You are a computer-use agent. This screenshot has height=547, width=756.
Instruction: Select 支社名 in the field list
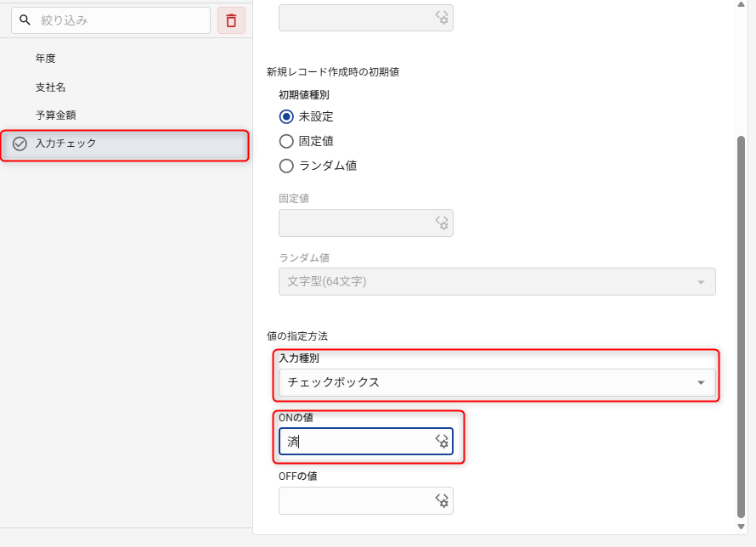pyautogui.click(x=51, y=87)
